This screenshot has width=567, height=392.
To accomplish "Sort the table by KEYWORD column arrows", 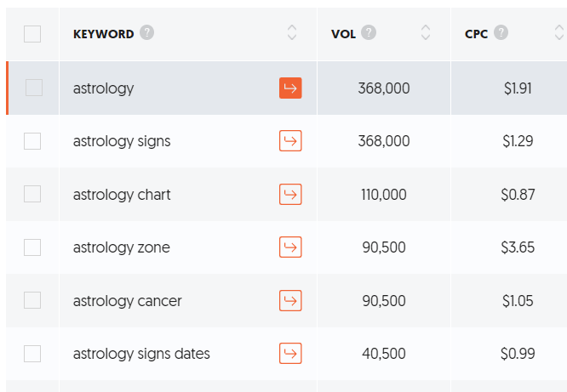I will tap(292, 33).
